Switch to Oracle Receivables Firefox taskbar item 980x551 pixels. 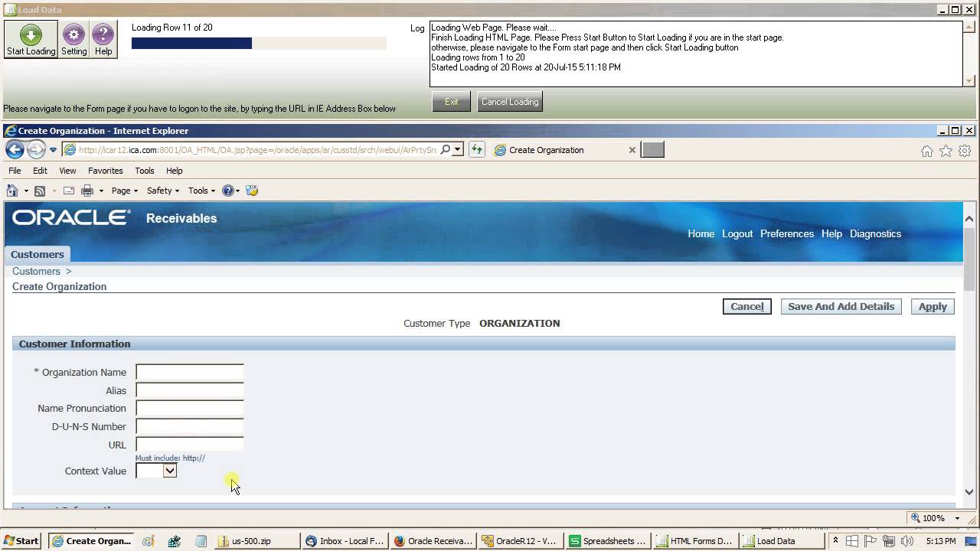[x=433, y=541]
